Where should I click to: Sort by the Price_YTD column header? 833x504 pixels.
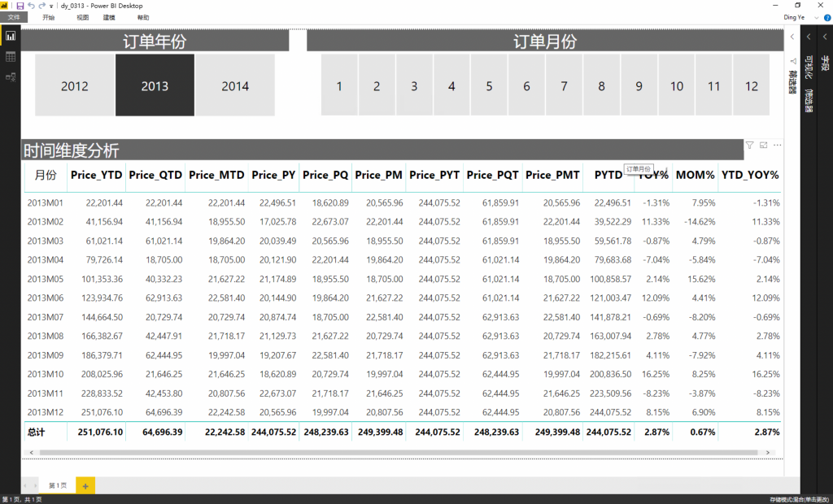point(97,175)
